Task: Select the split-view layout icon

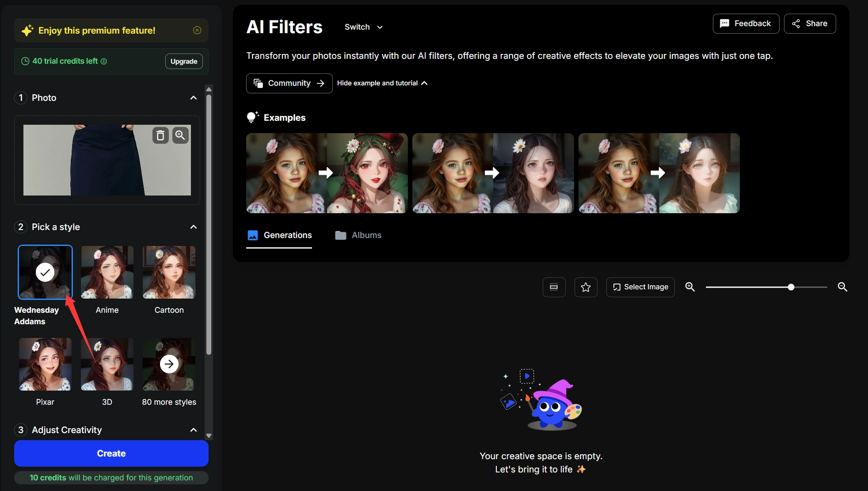Action: pos(553,287)
